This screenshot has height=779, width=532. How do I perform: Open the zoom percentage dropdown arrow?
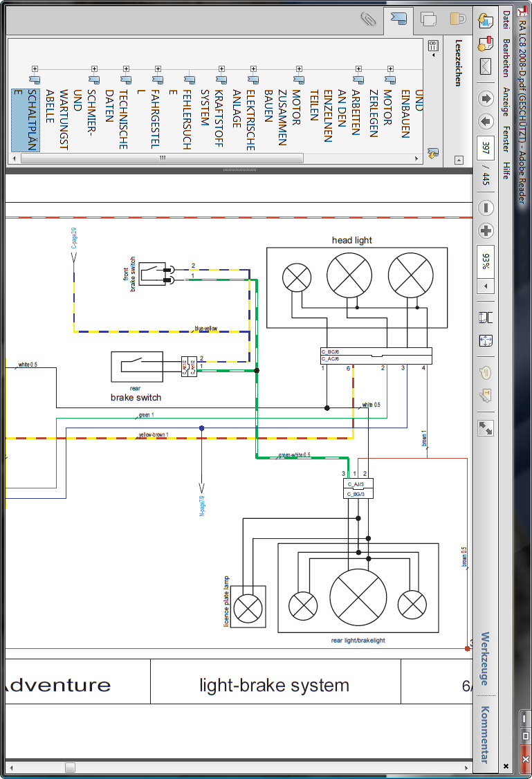486,286
